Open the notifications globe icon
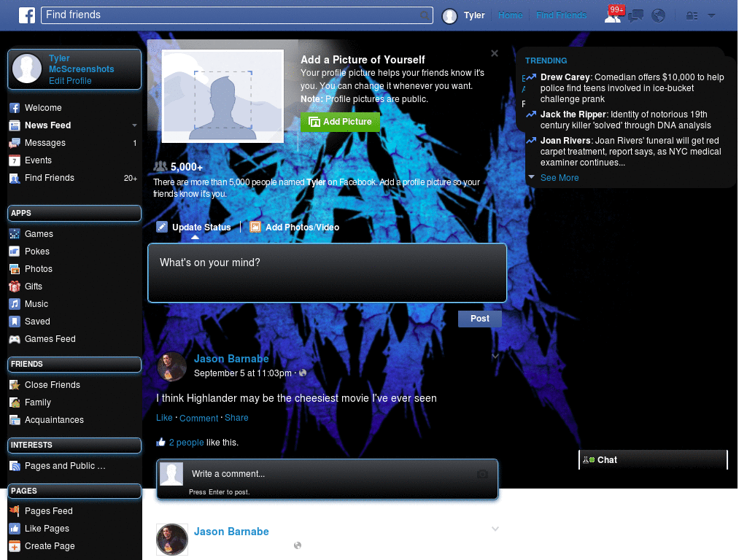747x560 pixels. (x=659, y=16)
